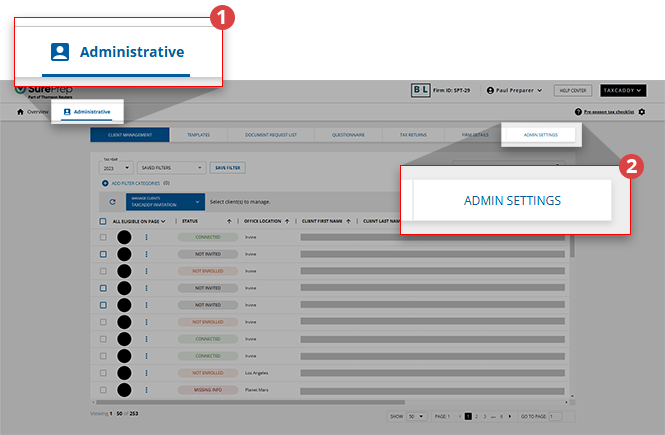Switch to the Templates tab
Screen dimensions: 665x435
198,135
